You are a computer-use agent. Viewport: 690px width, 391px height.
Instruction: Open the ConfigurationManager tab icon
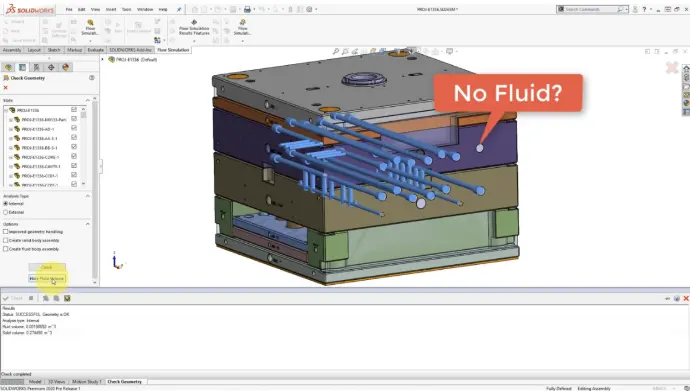pyautogui.click(x=37, y=67)
